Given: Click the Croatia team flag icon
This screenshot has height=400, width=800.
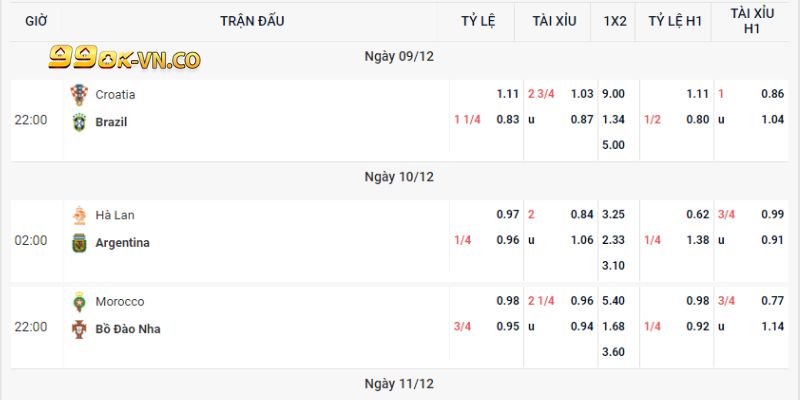Looking at the screenshot, I should 79,95.
